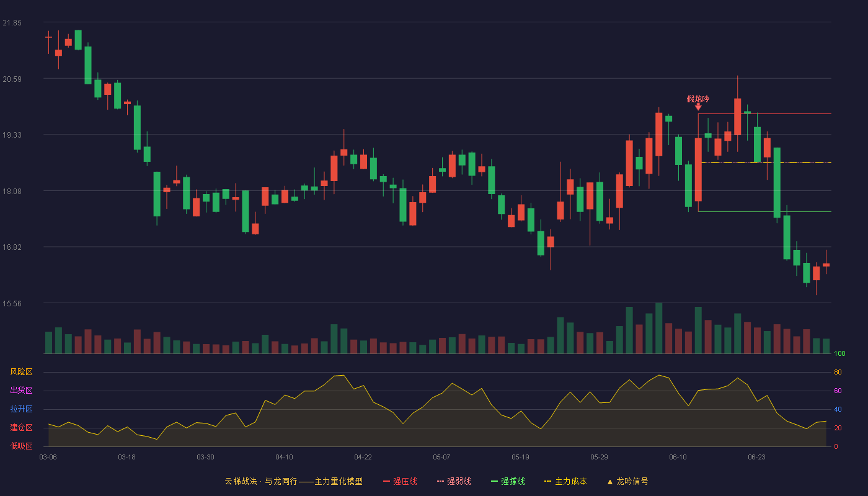Click the 假龙吟 signal label
Screen dimensions: 868x496
pyautogui.click(x=698, y=99)
